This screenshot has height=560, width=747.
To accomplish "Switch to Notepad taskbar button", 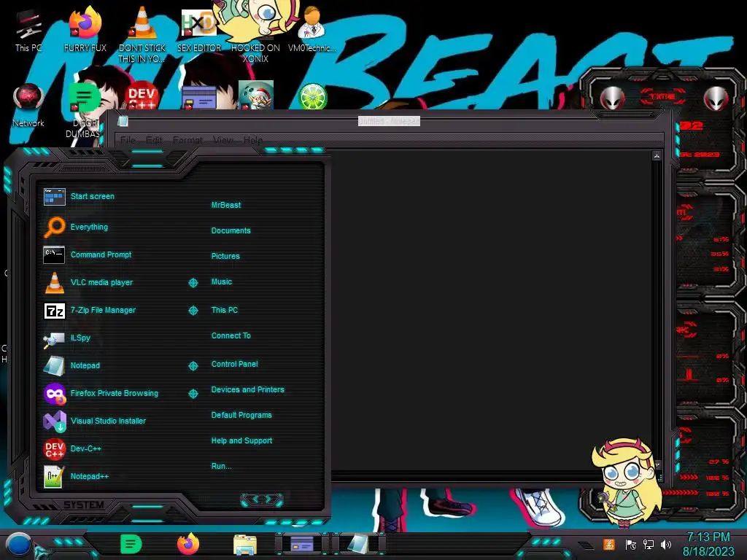I will coord(358,544).
